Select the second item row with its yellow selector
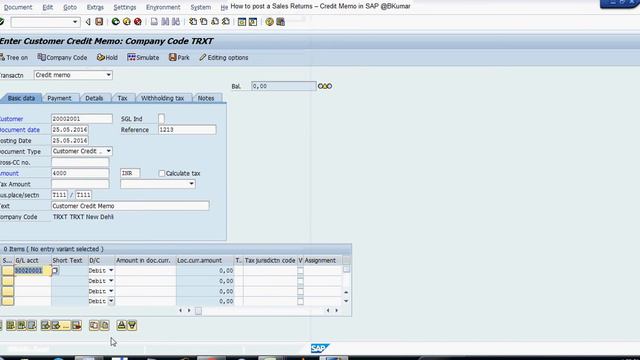This screenshot has height=360, width=640. [x=8, y=281]
